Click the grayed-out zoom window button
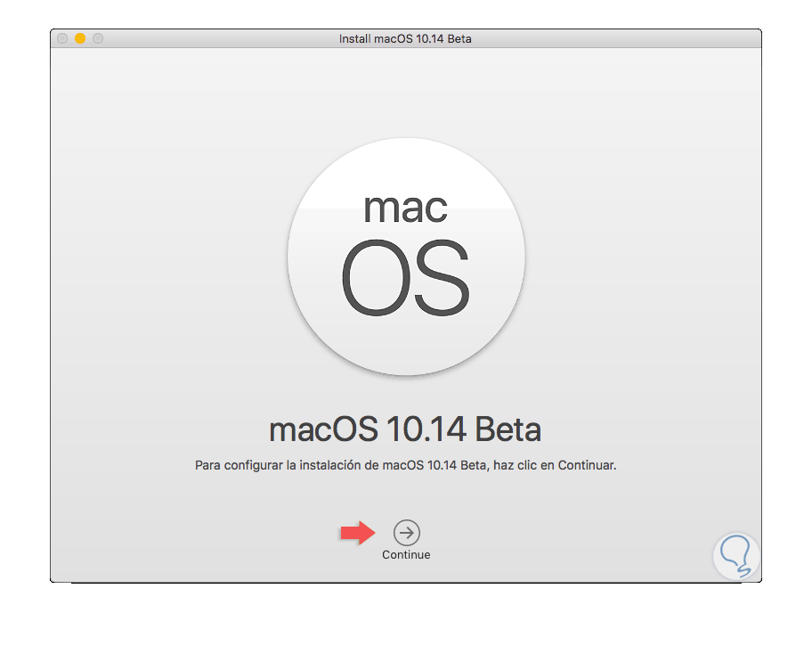The image size is (812, 654). coord(98,38)
